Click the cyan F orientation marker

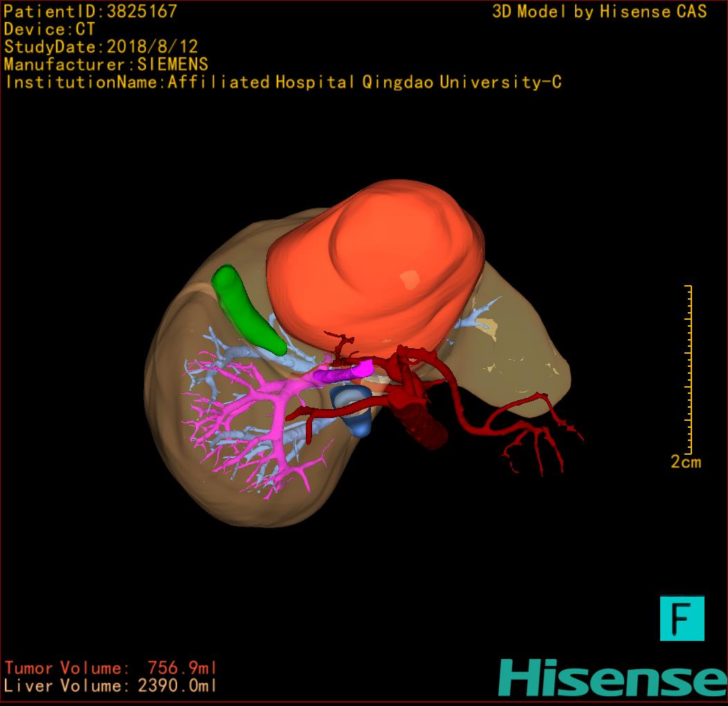[x=682, y=618]
